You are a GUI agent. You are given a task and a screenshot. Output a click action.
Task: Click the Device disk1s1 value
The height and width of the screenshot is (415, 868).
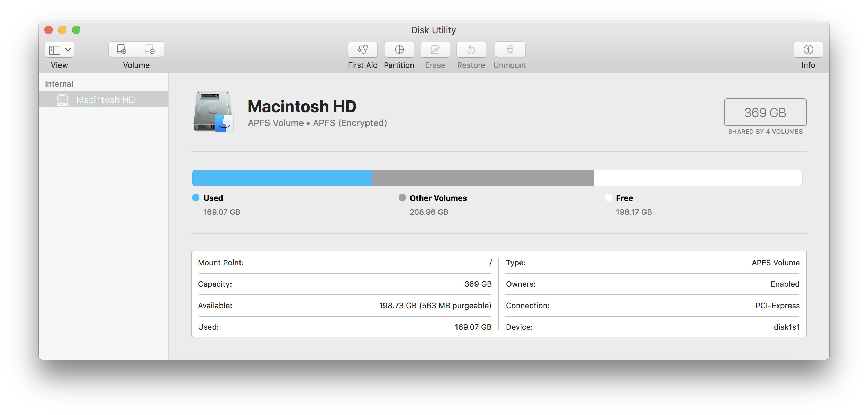click(x=787, y=327)
